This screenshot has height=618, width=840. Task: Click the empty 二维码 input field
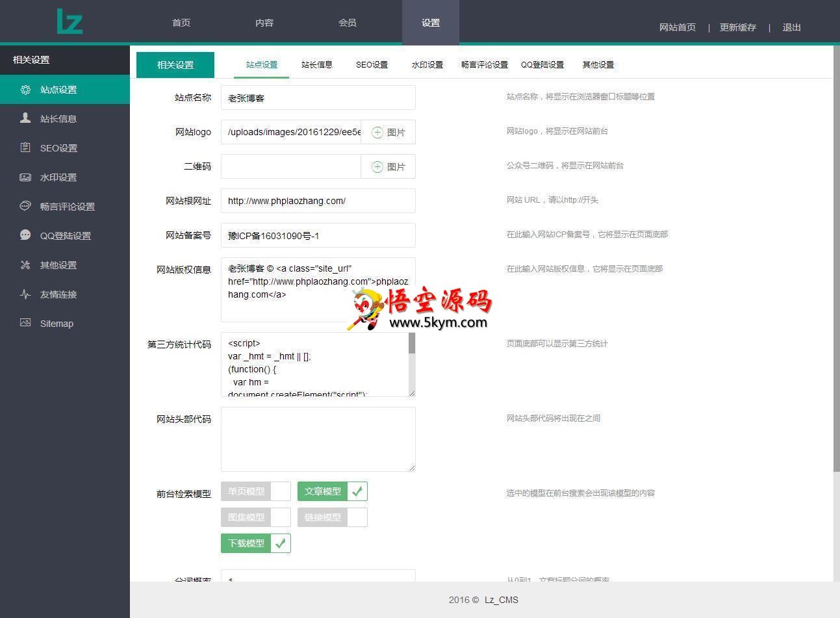[x=291, y=166]
